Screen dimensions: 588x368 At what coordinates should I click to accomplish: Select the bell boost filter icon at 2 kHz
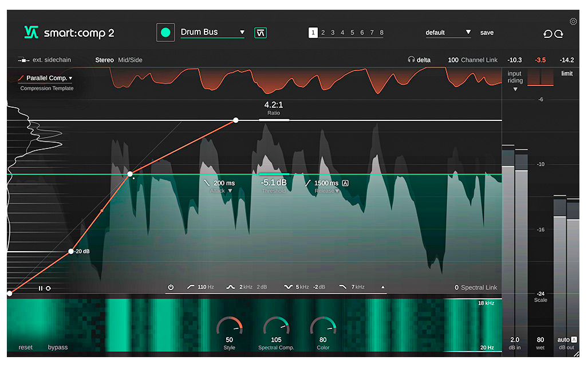point(231,287)
